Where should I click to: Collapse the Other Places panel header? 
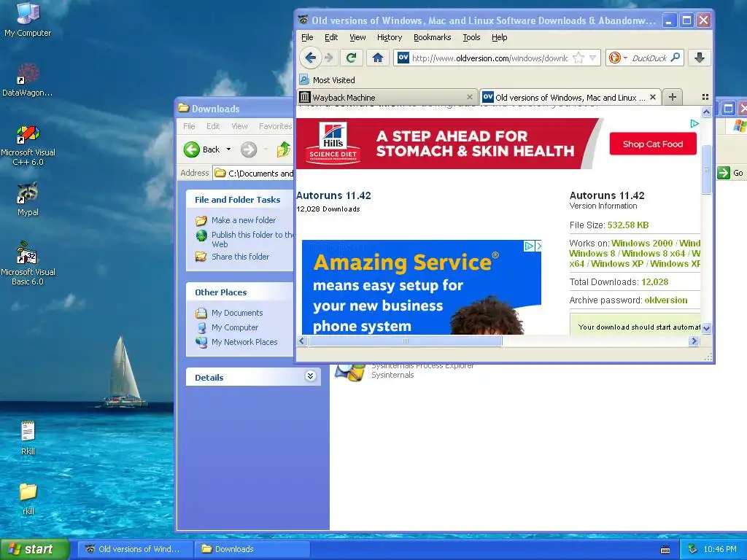(x=239, y=292)
